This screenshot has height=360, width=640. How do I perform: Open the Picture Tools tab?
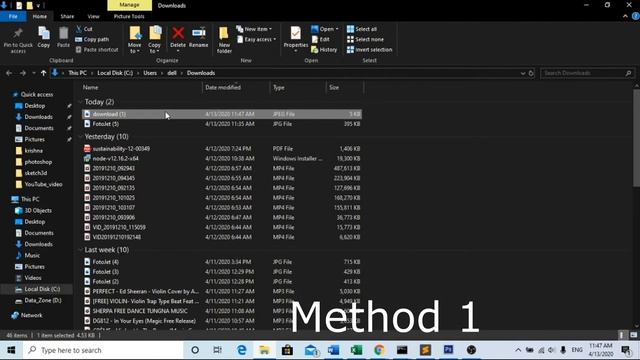pos(129,16)
